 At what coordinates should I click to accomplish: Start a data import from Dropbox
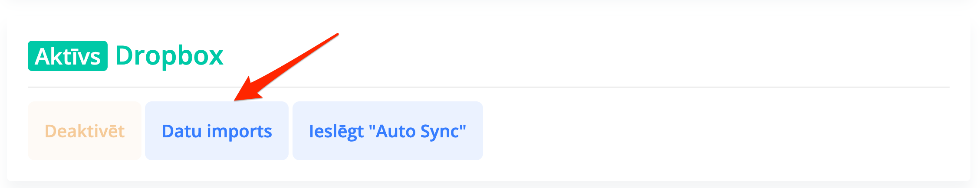(217, 131)
